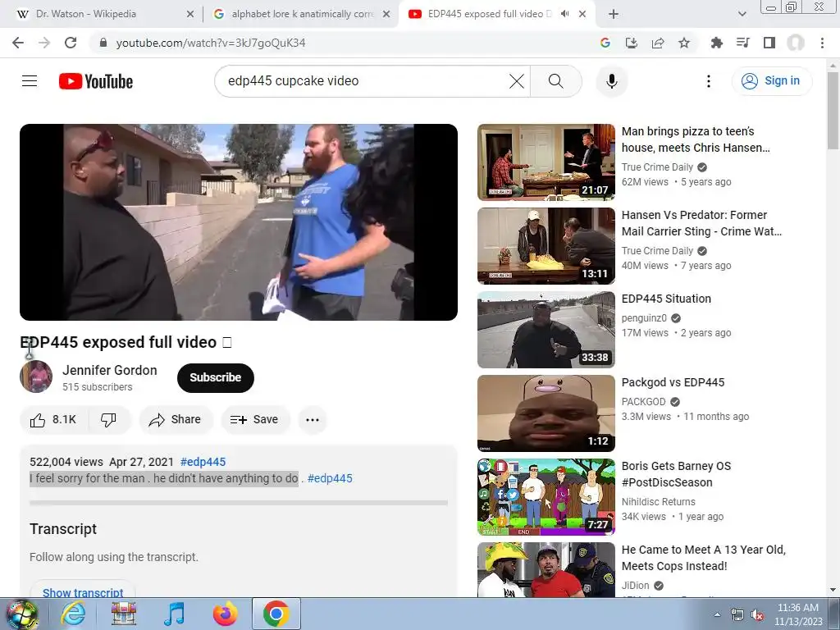Toggle Chrome side panel icon

[769, 43]
